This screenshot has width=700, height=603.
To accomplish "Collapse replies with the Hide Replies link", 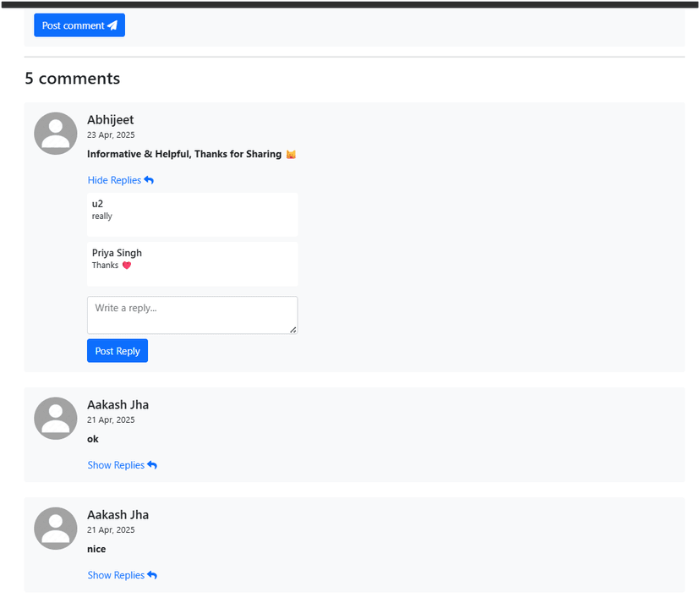I will (x=114, y=180).
